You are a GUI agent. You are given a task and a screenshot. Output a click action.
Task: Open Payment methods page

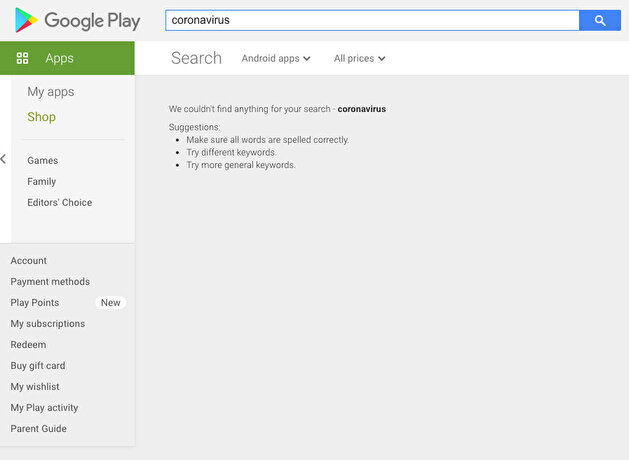point(50,282)
